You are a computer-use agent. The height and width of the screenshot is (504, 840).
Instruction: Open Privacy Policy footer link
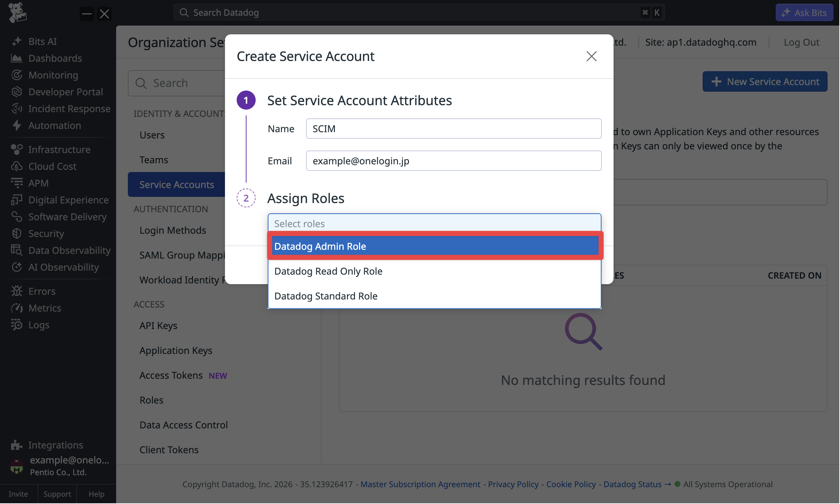click(x=513, y=484)
